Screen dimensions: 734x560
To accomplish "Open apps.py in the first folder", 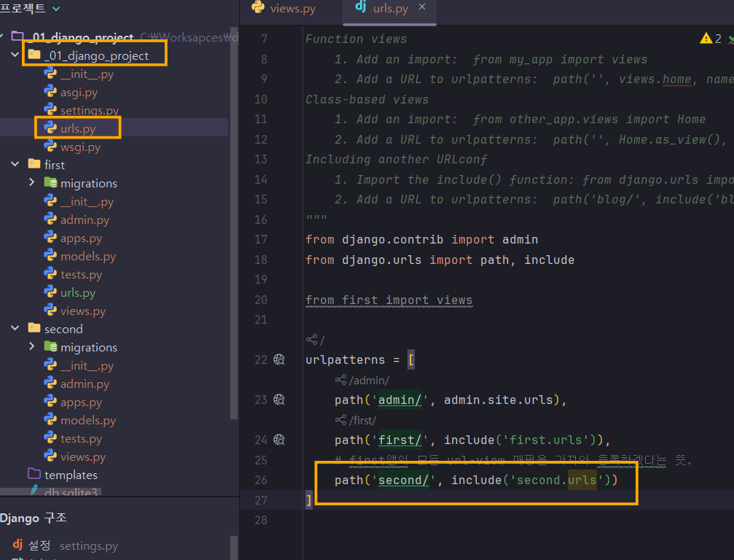I will (x=81, y=238).
